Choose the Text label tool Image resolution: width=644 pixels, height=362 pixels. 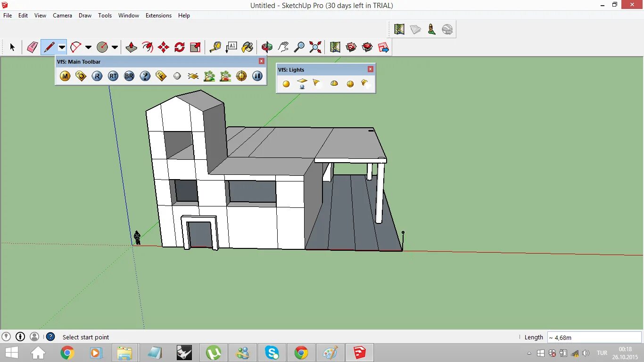(x=231, y=47)
